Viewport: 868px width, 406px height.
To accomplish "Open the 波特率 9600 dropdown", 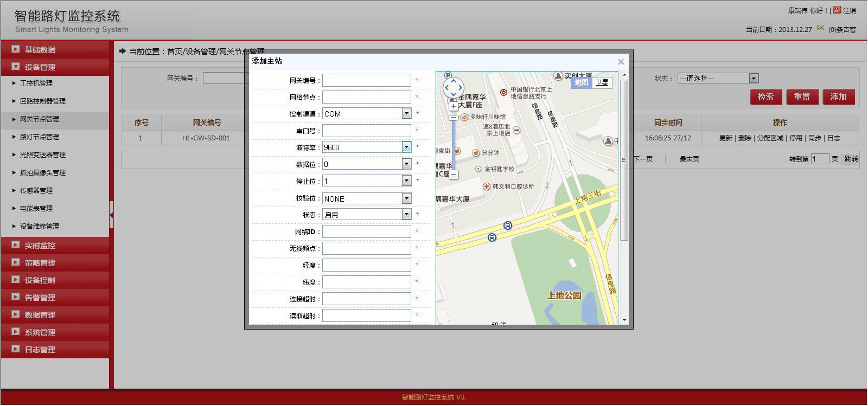I will tap(406, 147).
